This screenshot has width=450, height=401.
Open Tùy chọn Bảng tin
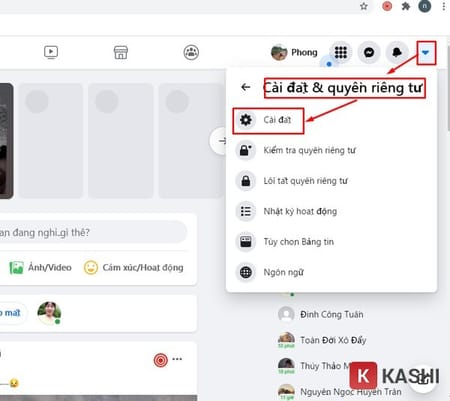click(332, 242)
